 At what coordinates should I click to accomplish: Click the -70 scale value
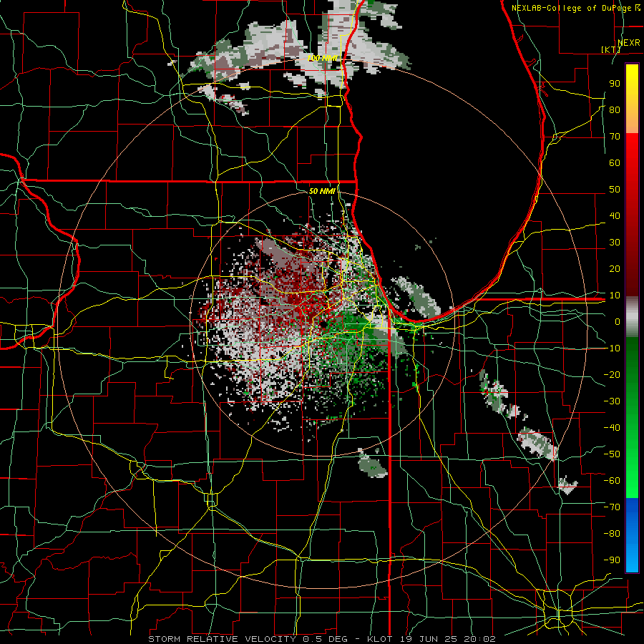point(612,507)
